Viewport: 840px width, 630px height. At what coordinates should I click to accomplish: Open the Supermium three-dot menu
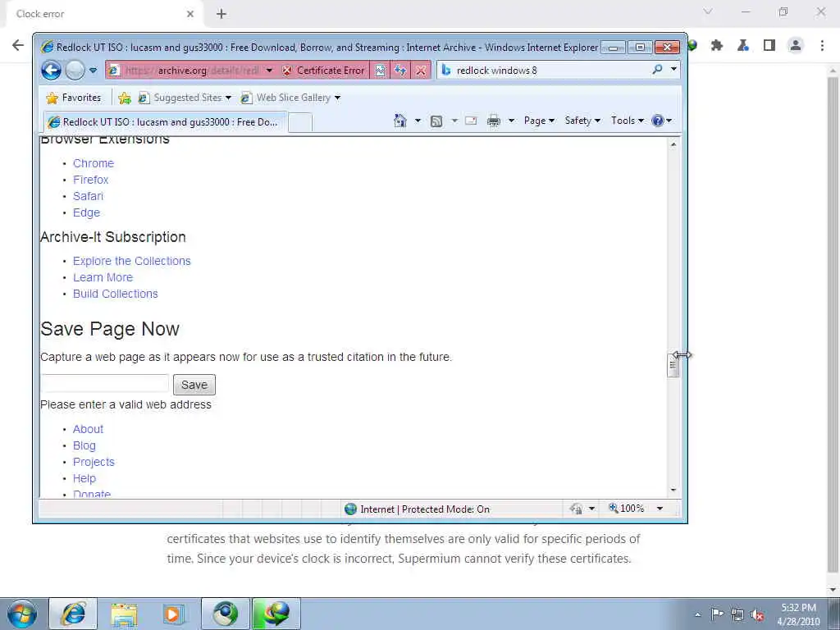tap(822, 46)
